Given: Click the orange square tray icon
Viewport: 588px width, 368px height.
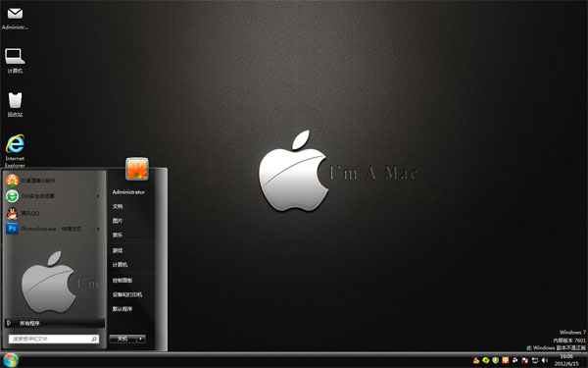Looking at the screenshot, I should 506,360.
